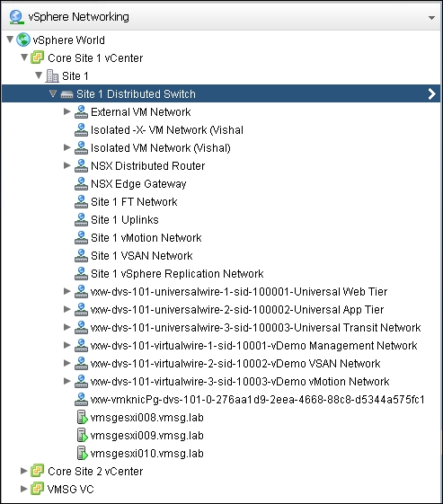Expand the Core Site 2 vCenter node

point(23,471)
